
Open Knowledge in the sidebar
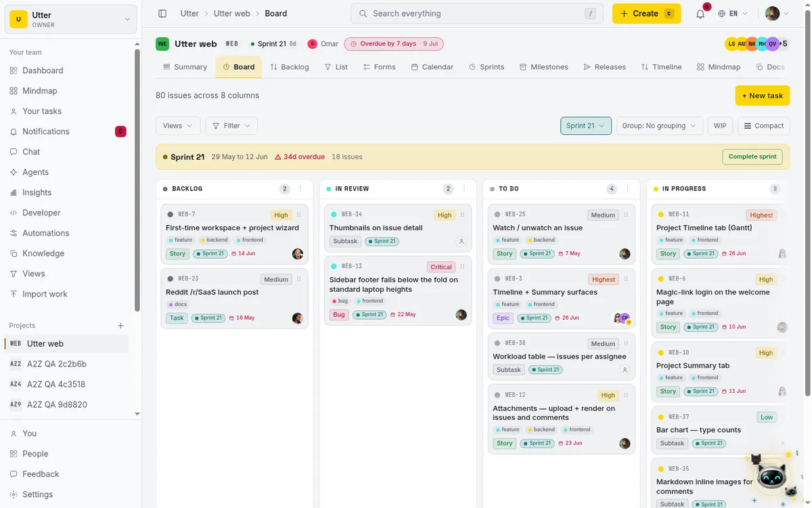pyautogui.click(x=43, y=253)
